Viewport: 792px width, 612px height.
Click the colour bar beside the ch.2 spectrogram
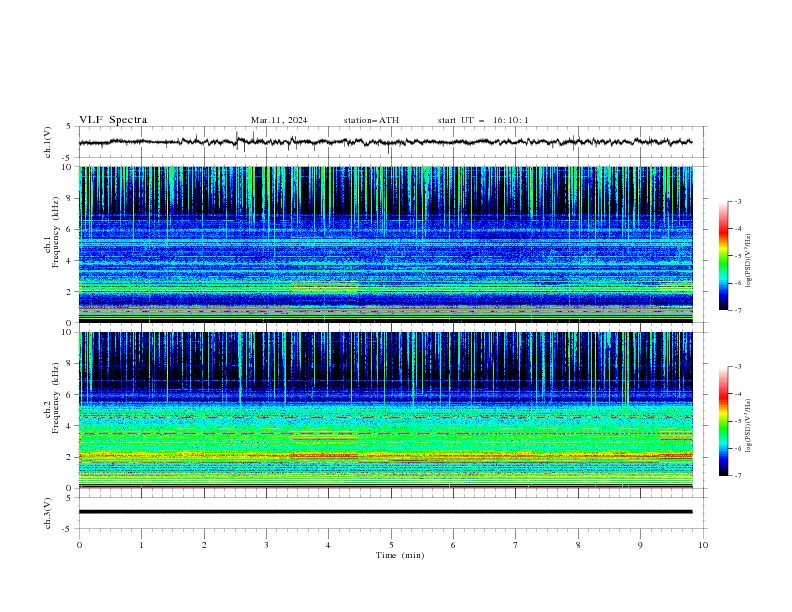(x=723, y=421)
